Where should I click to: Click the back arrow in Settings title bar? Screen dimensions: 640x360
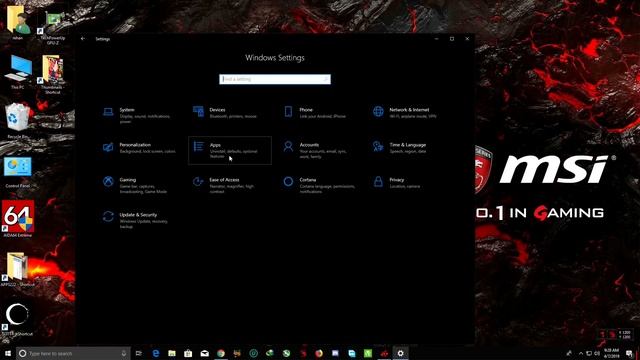(x=83, y=39)
